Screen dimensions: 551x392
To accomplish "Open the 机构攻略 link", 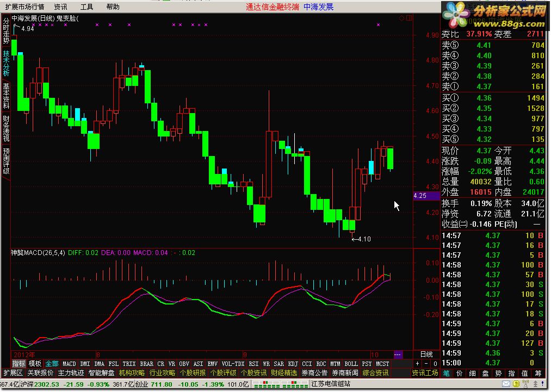I will point(132,373).
